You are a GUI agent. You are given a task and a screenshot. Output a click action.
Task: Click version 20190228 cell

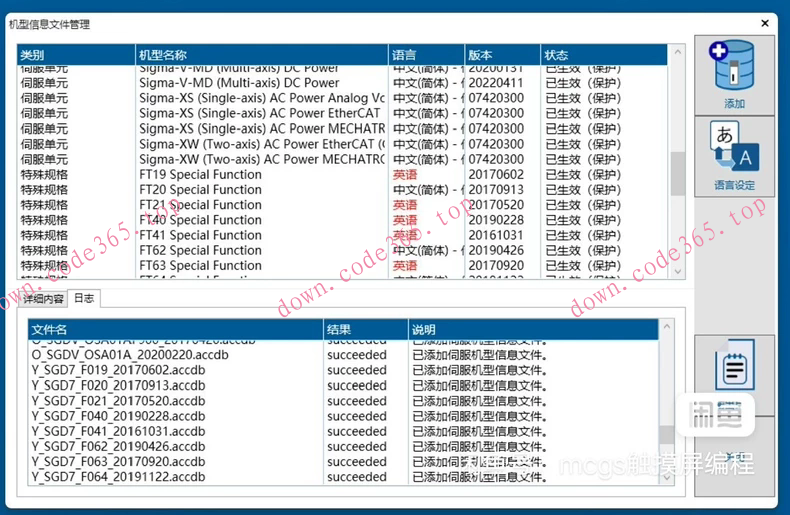(496, 220)
